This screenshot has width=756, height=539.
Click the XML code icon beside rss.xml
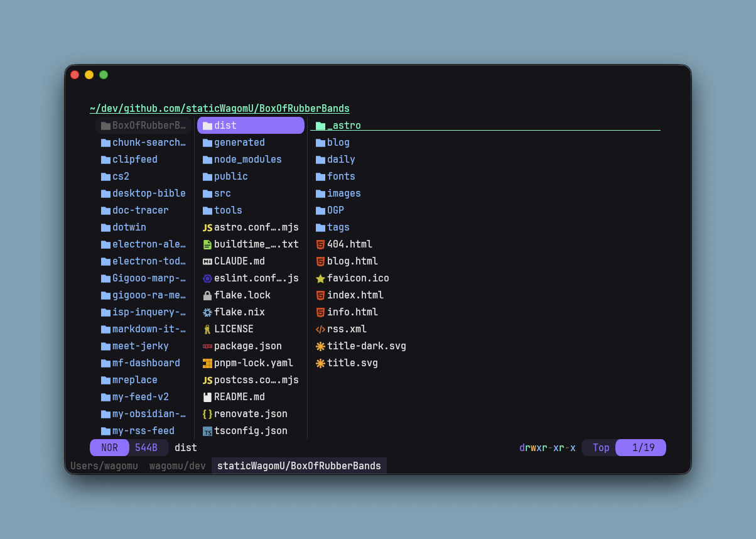click(320, 329)
